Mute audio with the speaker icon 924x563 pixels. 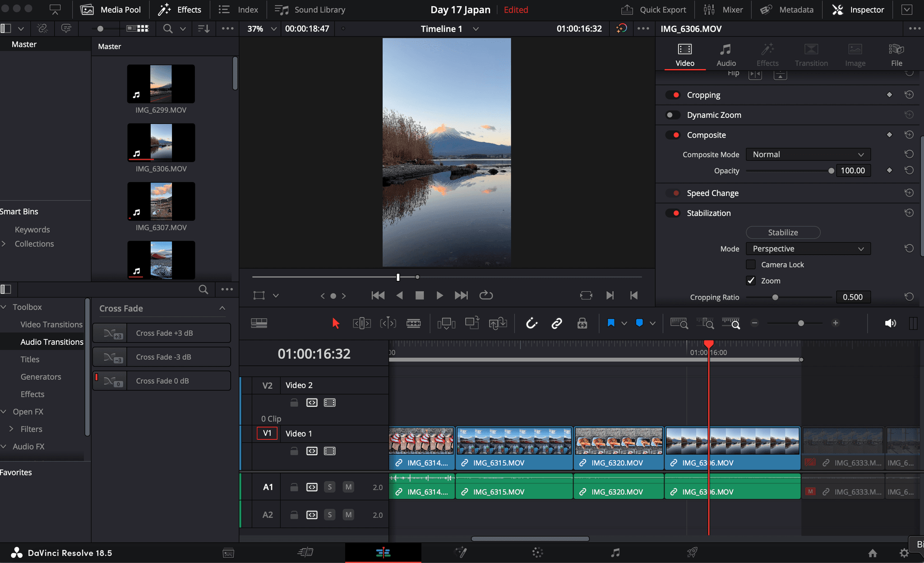[890, 323]
